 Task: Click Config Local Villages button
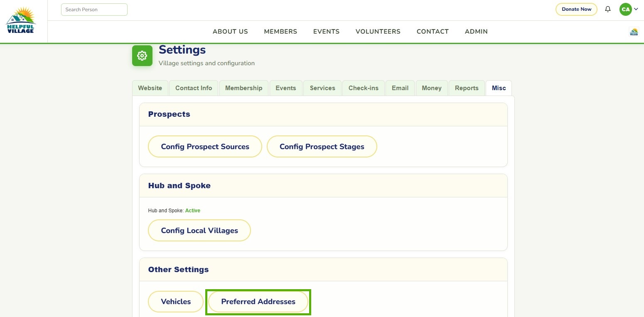coord(199,231)
